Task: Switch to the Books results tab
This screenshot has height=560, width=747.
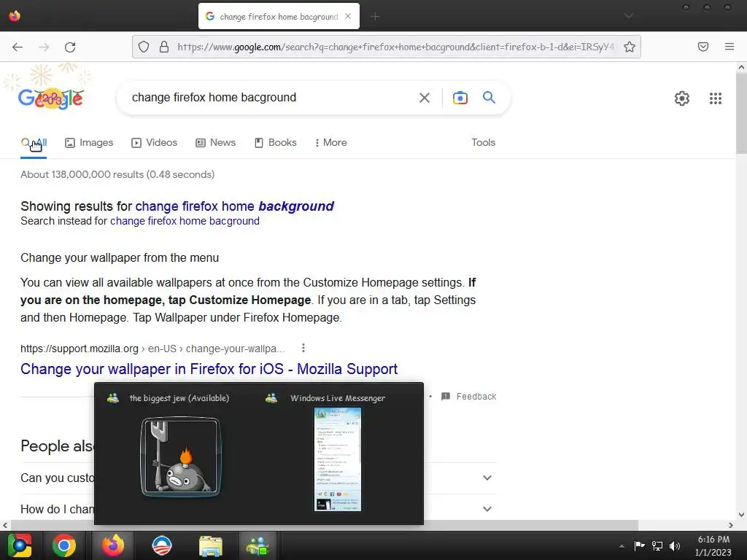Action: 276,142
